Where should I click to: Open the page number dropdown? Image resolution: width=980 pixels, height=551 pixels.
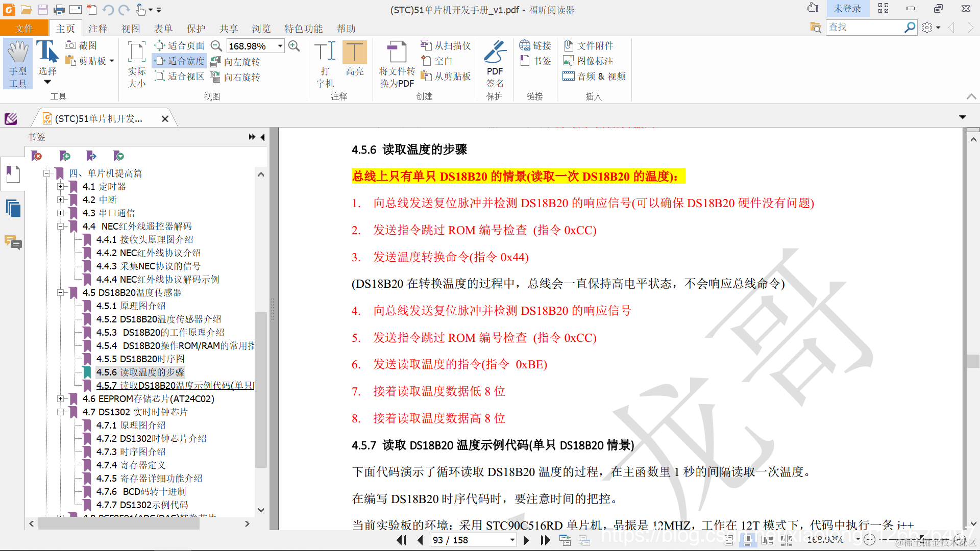512,540
